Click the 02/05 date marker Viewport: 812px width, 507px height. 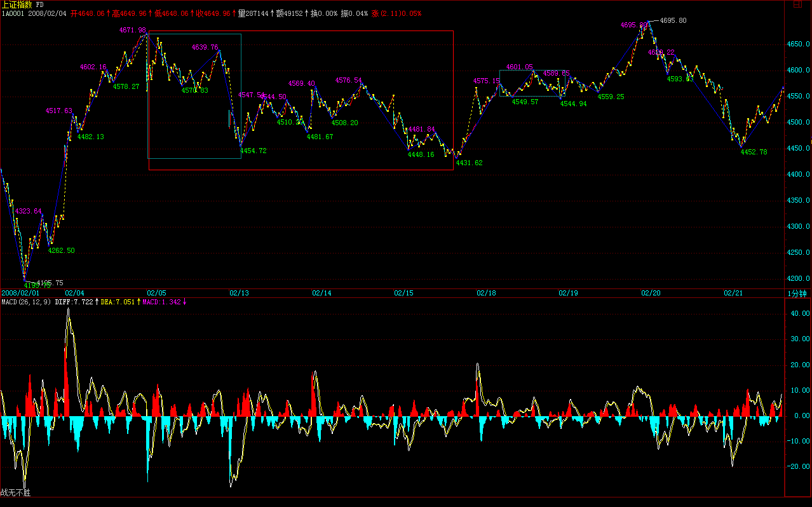point(156,294)
